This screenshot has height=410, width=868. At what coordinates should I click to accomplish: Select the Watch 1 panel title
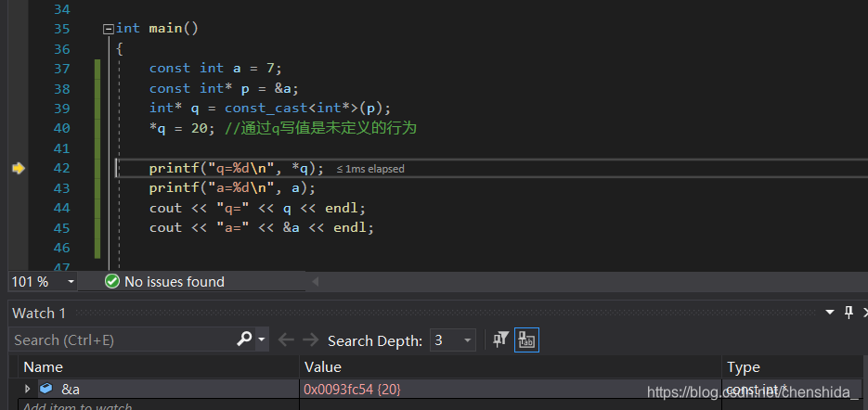39,314
